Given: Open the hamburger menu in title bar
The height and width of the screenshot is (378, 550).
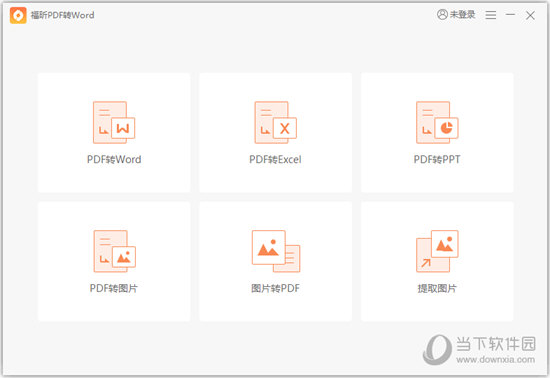Looking at the screenshot, I should [490, 15].
